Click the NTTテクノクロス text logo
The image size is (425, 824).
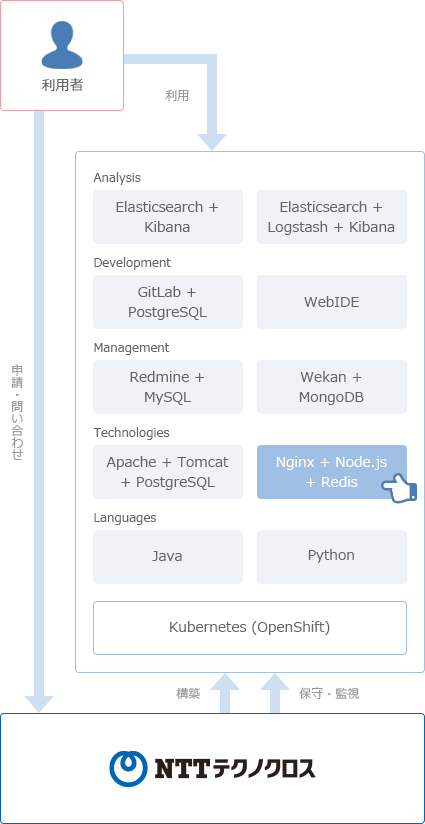click(235, 768)
